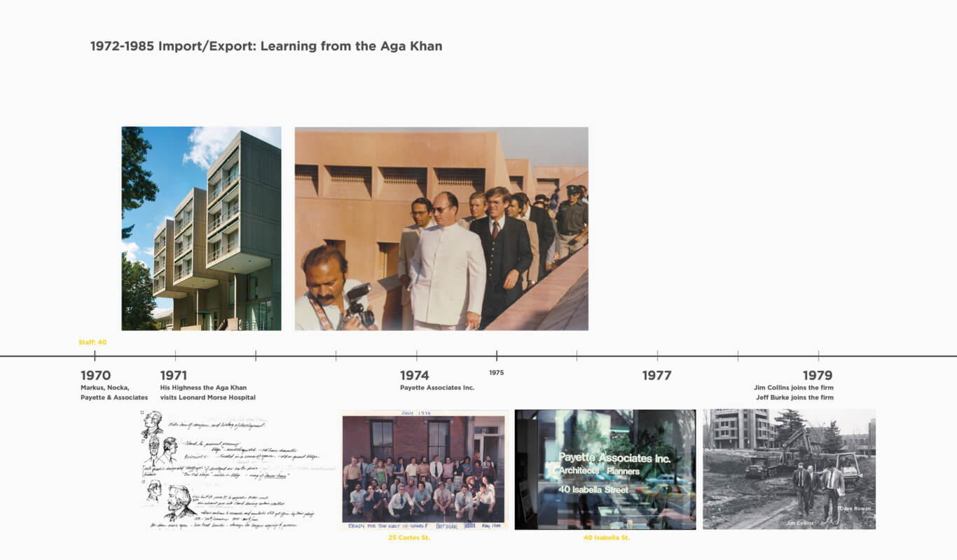Click the '40 Isabella St.' caption
The image size is (957, 560).
click(x=606, y=538)
